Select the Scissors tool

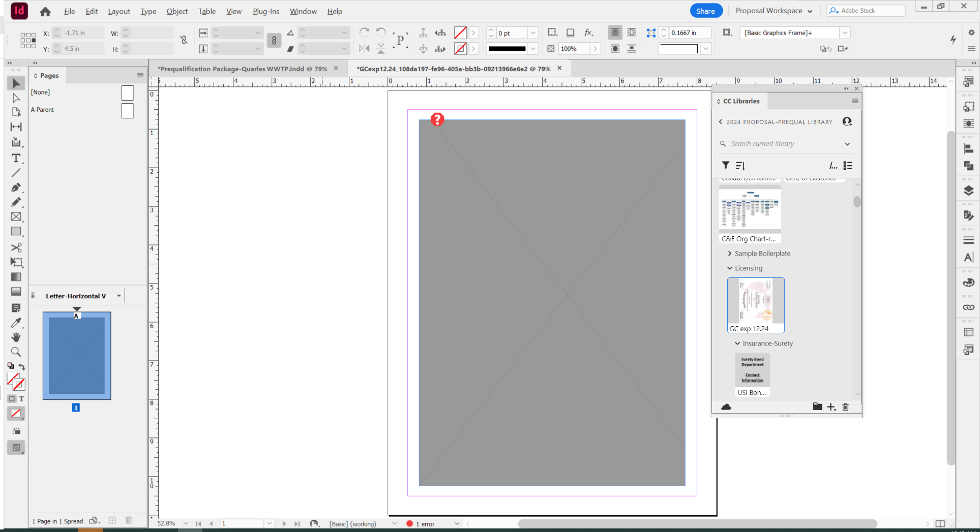pyautogui.click(x=16, y=248)
